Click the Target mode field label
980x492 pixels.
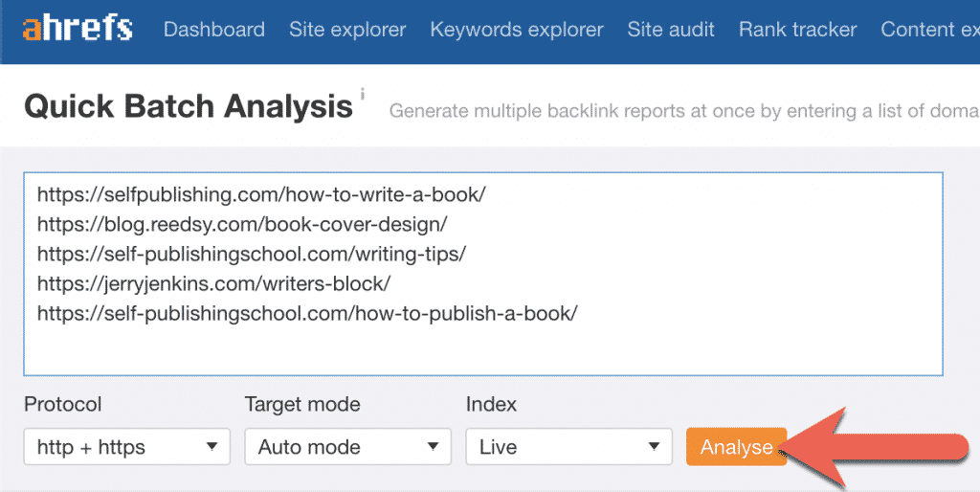(x=302, y=405)
